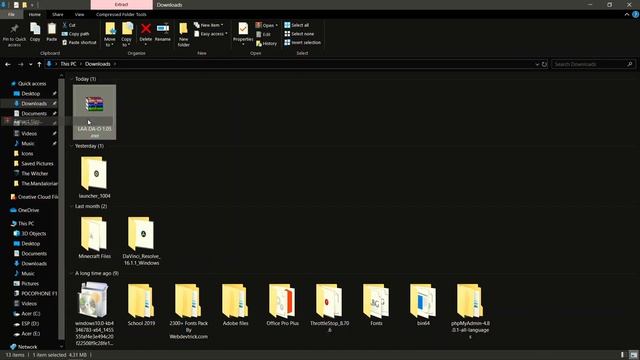Viewport: 640px width, 360px height.
Task: Open the Easy access dropdown
Action: (211, 34)
